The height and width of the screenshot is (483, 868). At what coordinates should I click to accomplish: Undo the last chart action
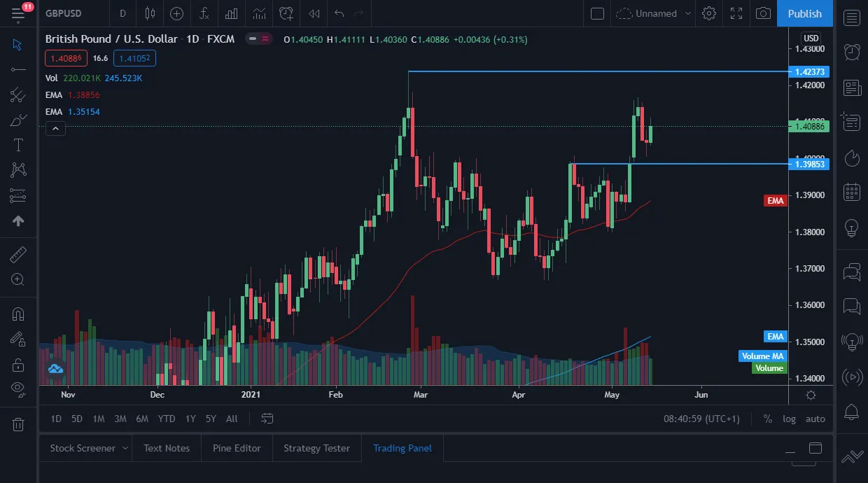point(339,13)
